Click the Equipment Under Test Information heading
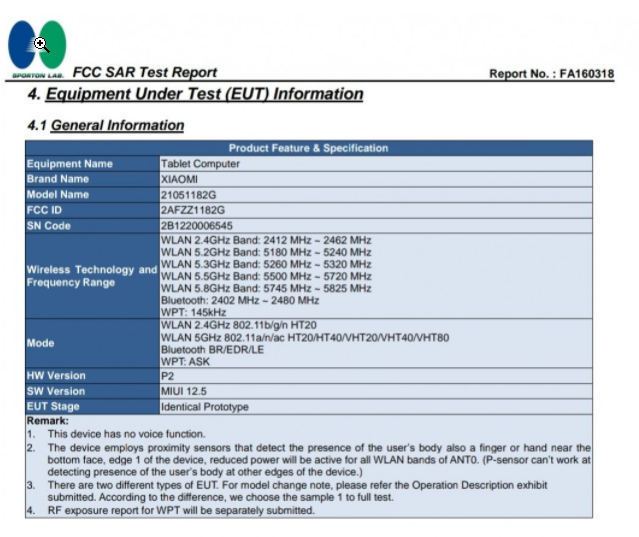The height and width of the screenshot is (537, 639). pos(196,94)
